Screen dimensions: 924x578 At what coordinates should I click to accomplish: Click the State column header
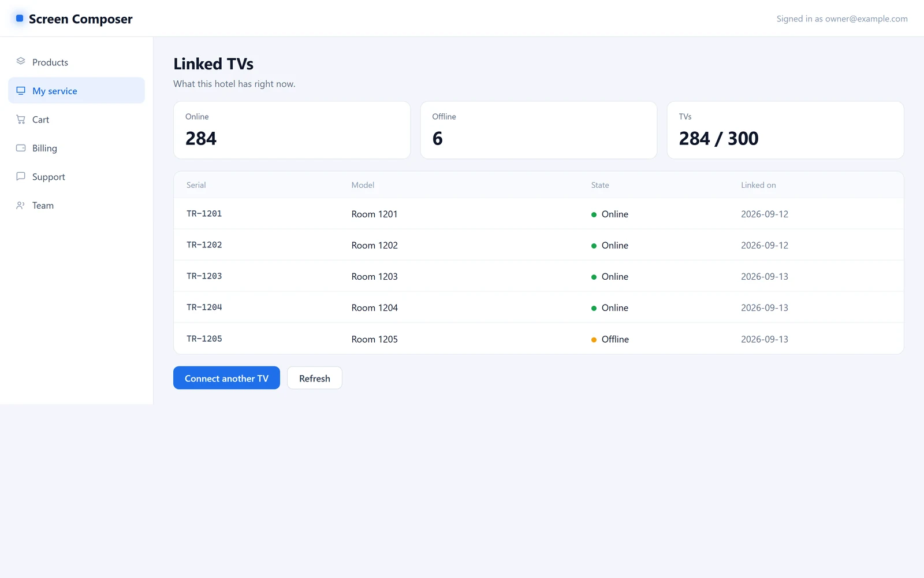600,185
